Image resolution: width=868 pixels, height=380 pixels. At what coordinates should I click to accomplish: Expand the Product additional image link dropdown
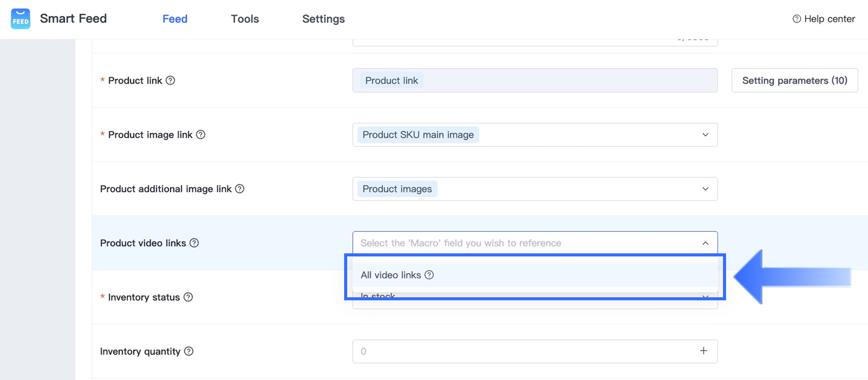coord(705,189)
